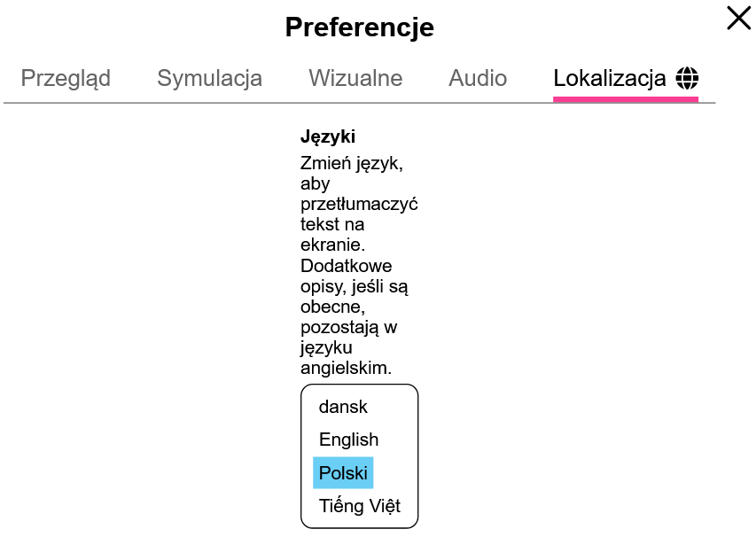Change language to Tiếng Việt
The height and width of the screenshot is (537, 756).
pyautogui.click(x=360, y=506)
